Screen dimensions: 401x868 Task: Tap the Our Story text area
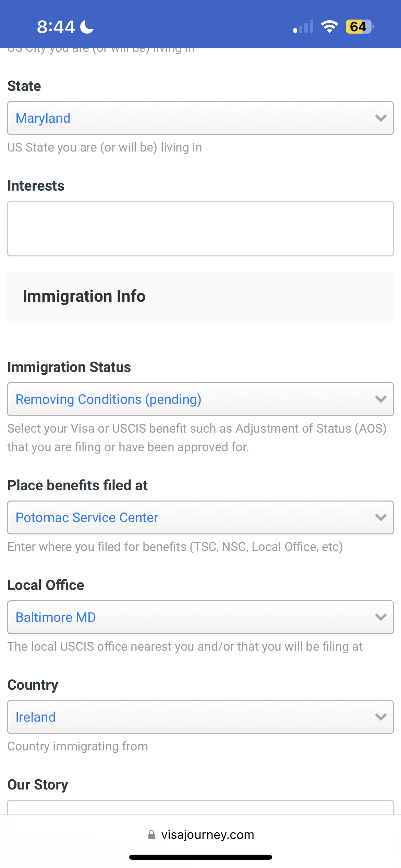pyautogui.click(x=200, y=807)
